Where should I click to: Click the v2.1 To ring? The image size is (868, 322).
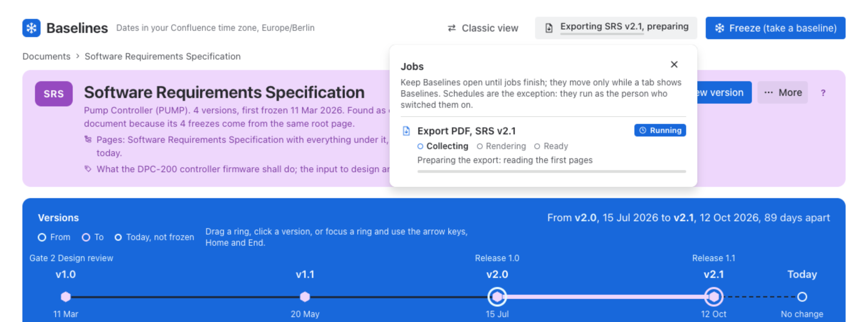coord(713,297)
